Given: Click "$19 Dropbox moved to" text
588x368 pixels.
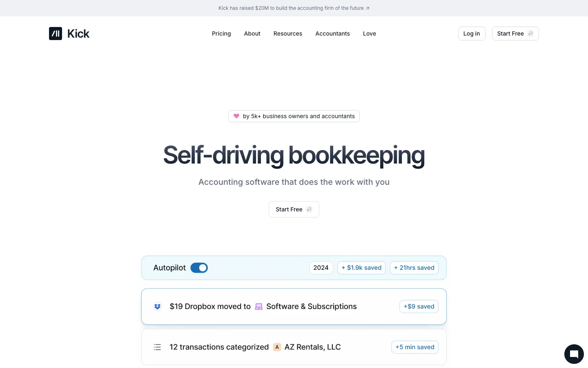Looking at the screenshot, I should coord(210,307).
